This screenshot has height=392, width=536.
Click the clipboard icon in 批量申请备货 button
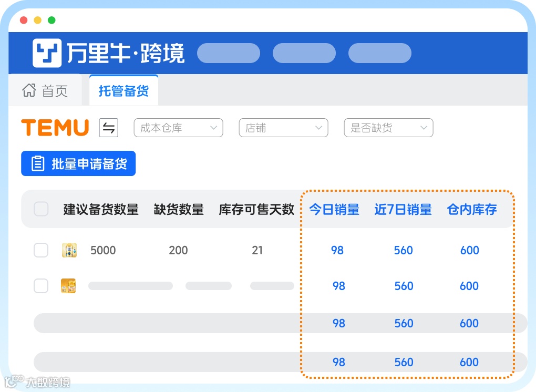38,163
